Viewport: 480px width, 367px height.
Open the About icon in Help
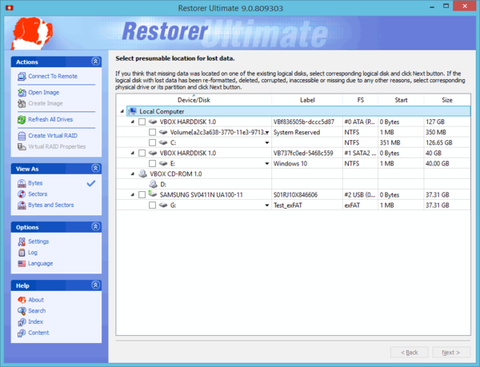[22, 300]
